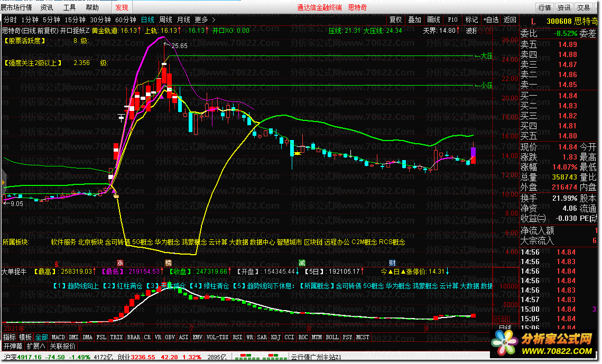Select the 30分钟 period tab

100,20
